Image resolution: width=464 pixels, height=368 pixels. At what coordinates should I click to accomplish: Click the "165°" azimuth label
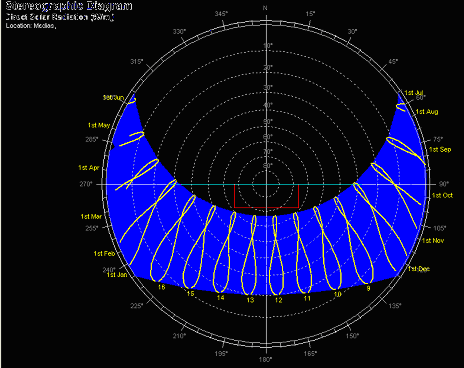pyautogui.click(x=310, y=353)
